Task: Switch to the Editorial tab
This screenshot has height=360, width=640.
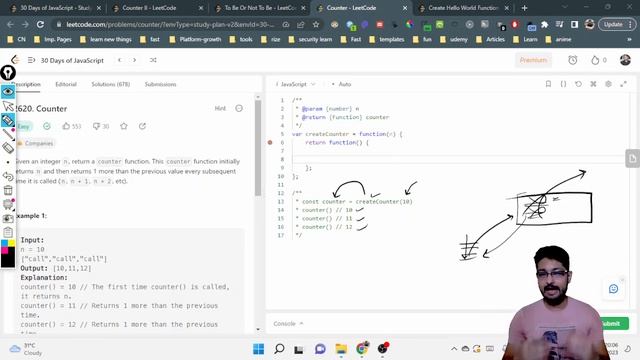Action: tap(66, 84)
